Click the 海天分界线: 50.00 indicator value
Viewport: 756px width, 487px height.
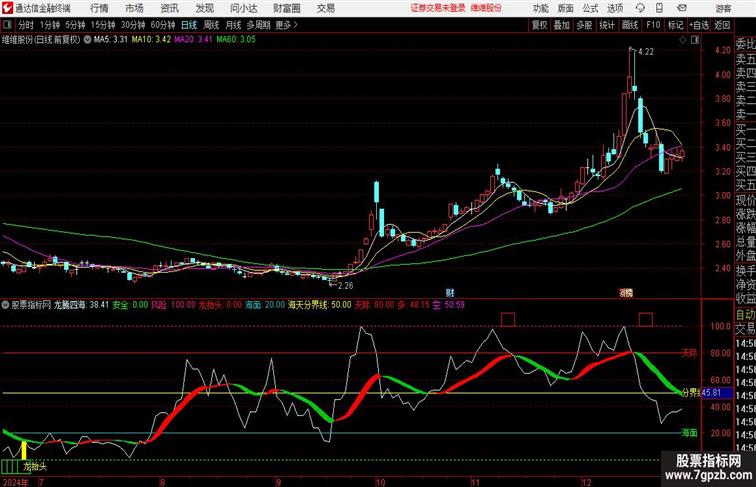[319, 305]
